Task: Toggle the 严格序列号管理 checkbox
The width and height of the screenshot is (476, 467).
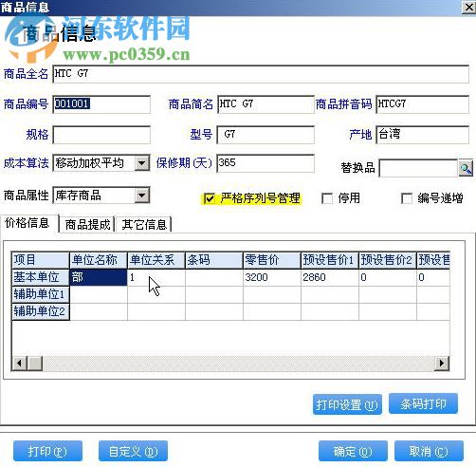Action: click(x=209, y=199)
